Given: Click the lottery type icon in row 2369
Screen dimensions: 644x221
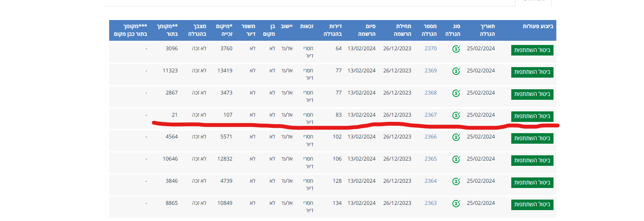Looking at the screenshot, I should click(456, 71).
